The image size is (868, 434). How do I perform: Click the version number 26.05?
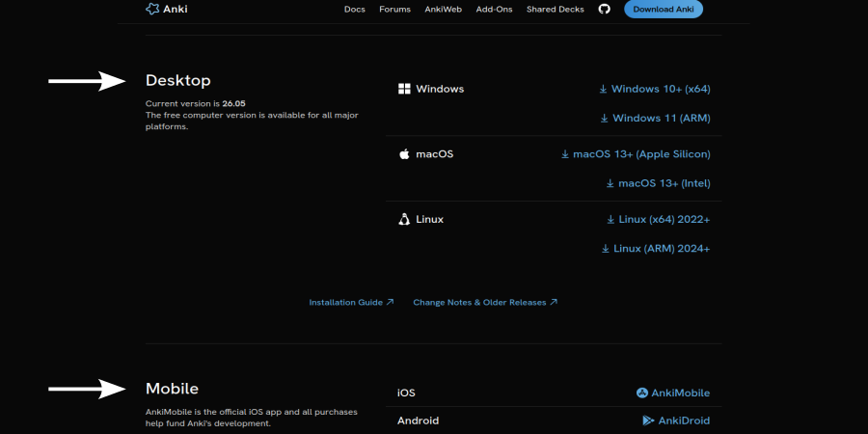(233, 103)
